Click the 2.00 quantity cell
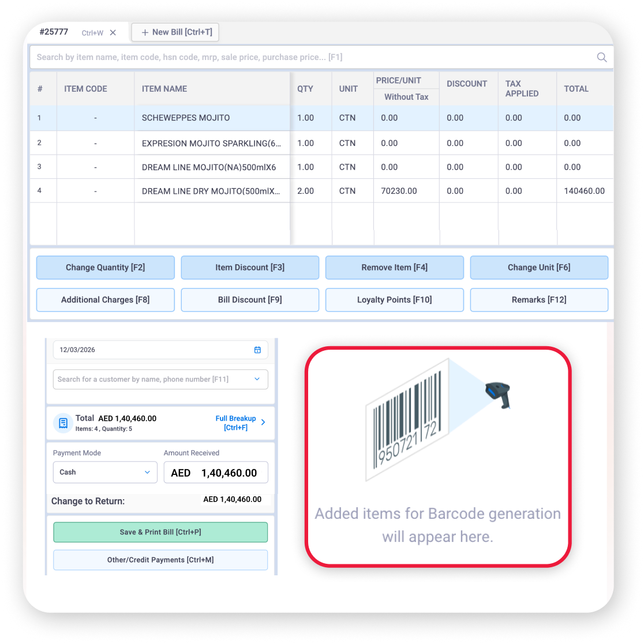The height and width of the screenshot is (644, 644). click(x=306, y=191)
